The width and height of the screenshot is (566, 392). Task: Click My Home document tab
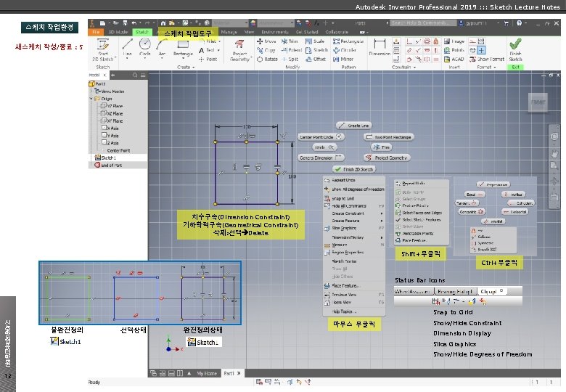coord(207,373)
